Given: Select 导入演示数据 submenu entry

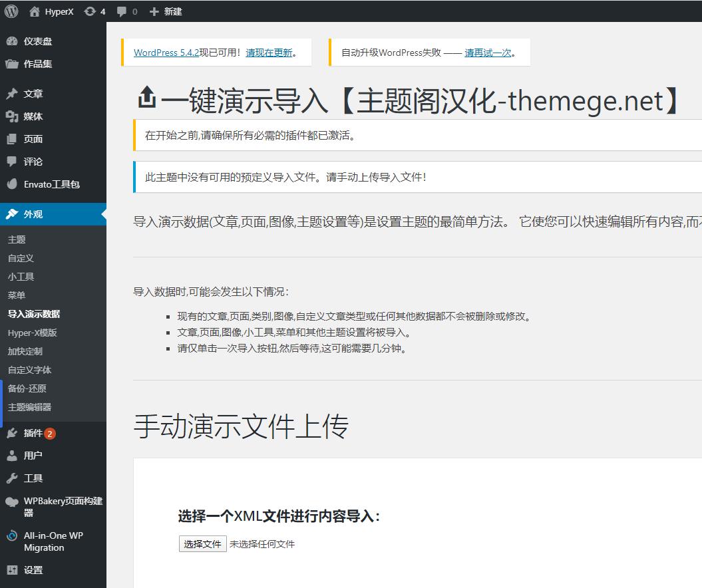Looking at the screenshot, I should click(x=33, y=314).
